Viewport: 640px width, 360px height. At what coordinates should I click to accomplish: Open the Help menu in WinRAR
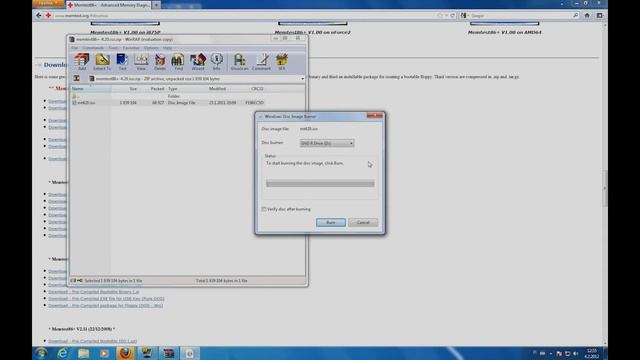click(167, 48)
